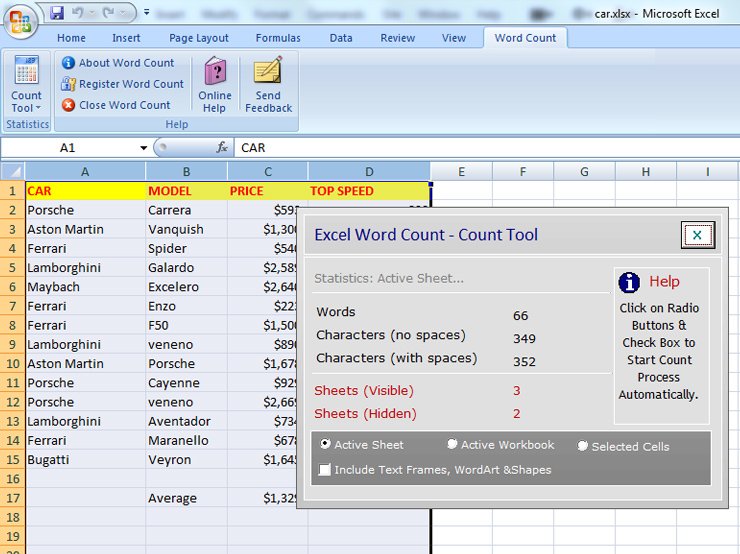Select column A header
This screenshot has height=554, width=740.
pyautogui.click(x=85, y=171)
